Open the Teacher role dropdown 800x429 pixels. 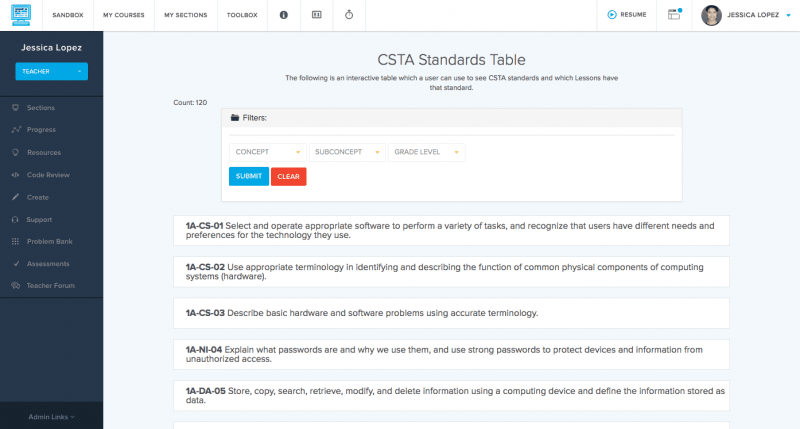(x=51, y=71)
